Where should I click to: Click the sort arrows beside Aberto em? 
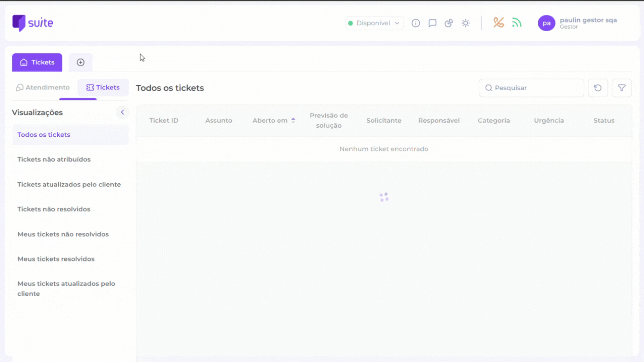(293, 121)
